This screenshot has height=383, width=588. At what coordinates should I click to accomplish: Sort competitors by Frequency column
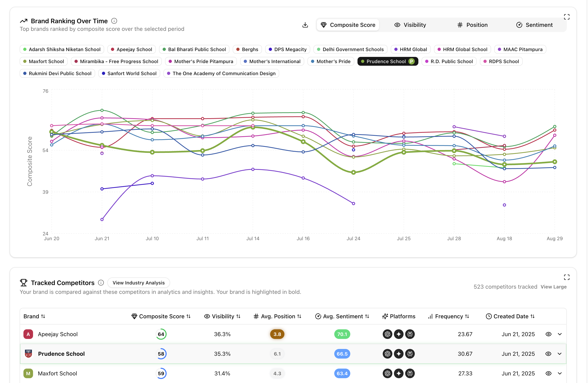tap(449, 316)
